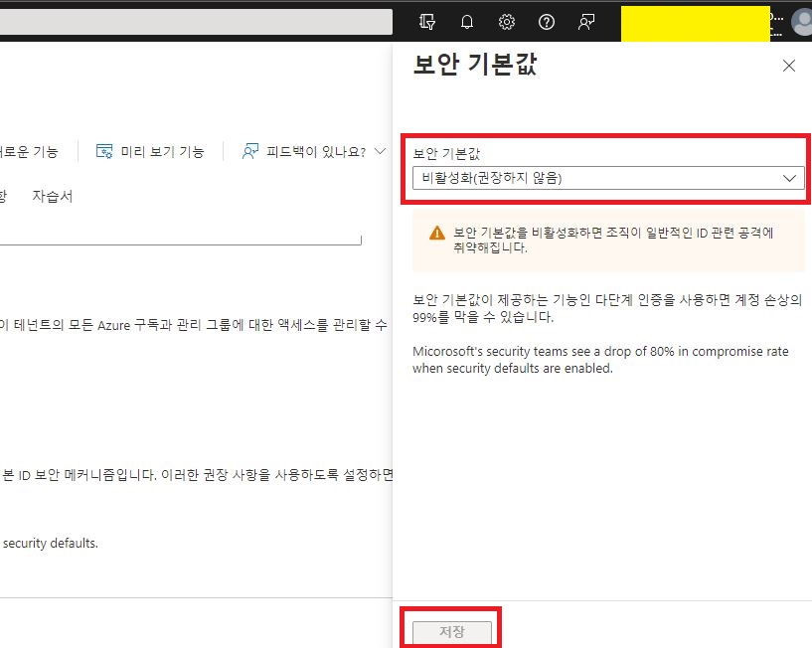Open portal settings gear
812x648 pixels.
[507, 22]
